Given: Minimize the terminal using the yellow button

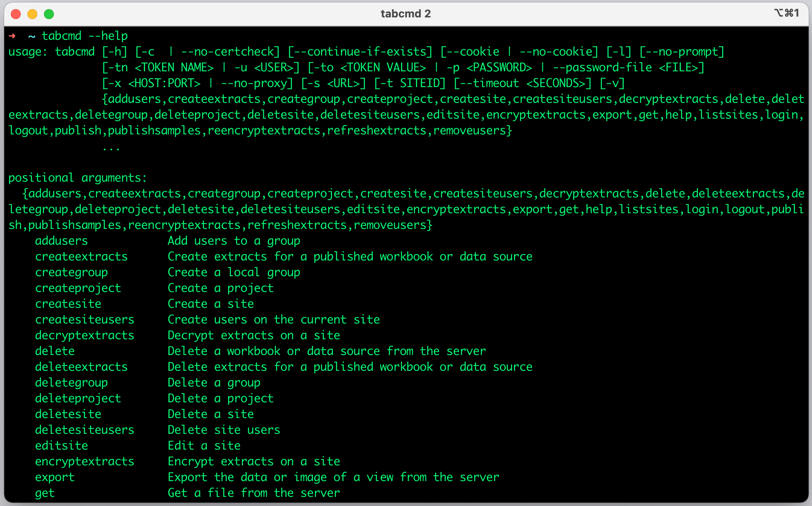Looking at the screenshot, I should point(32,14).
